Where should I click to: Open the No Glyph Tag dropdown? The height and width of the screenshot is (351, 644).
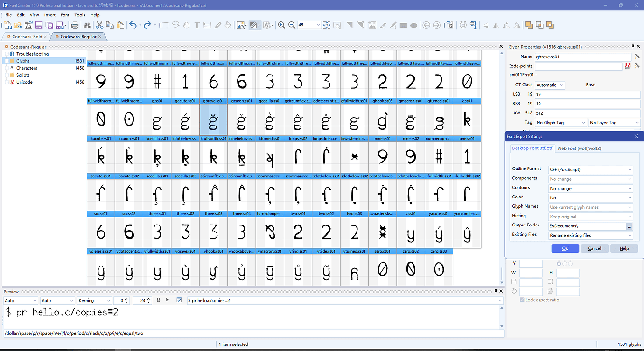[x=560, y=122]
